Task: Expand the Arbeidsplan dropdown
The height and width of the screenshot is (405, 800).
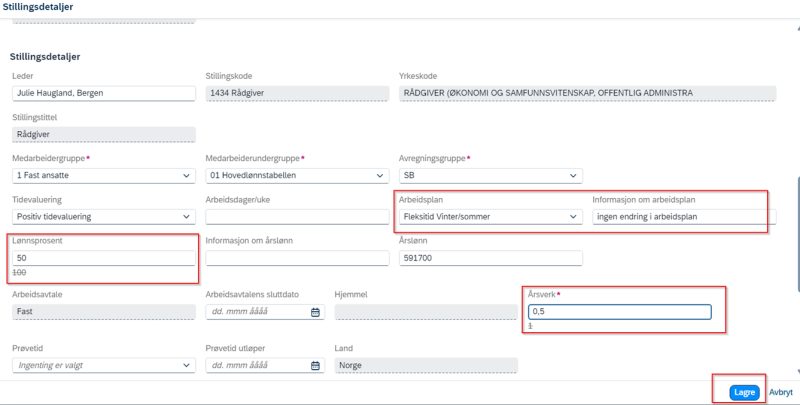Action: pos(573,217)
